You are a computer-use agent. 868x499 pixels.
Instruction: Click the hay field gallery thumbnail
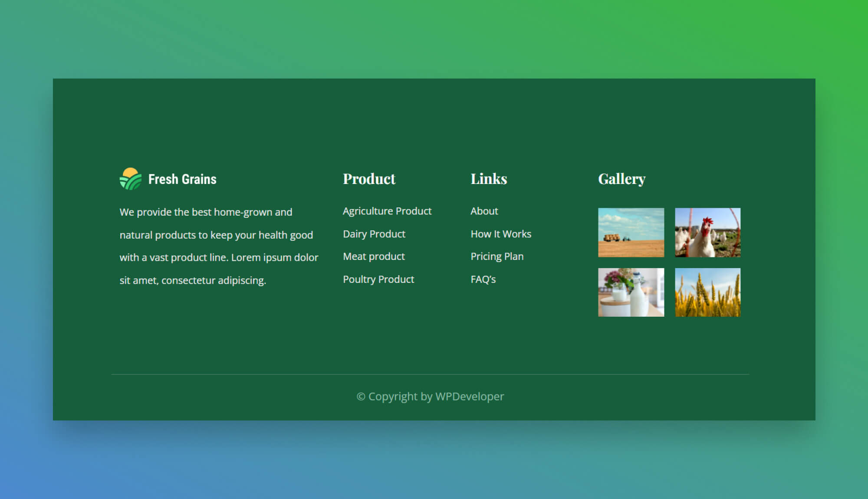(x=631, y=233)
